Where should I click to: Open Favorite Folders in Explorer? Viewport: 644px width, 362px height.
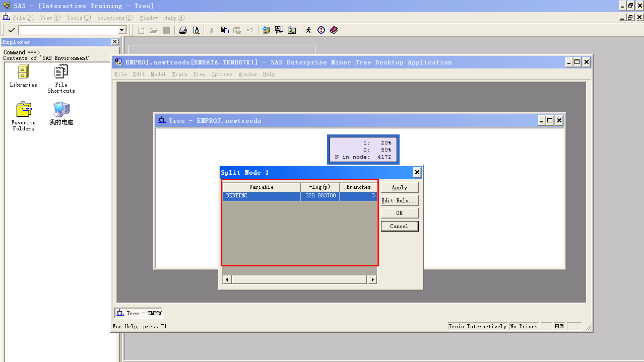pos(23,117)
